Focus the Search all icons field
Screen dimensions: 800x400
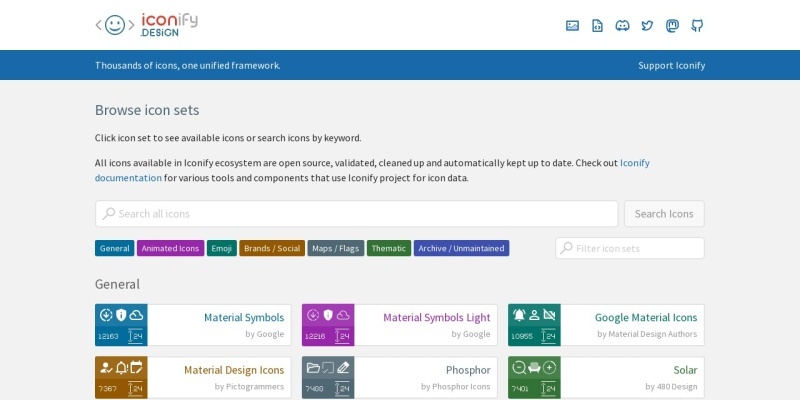[x=357, y=214]
